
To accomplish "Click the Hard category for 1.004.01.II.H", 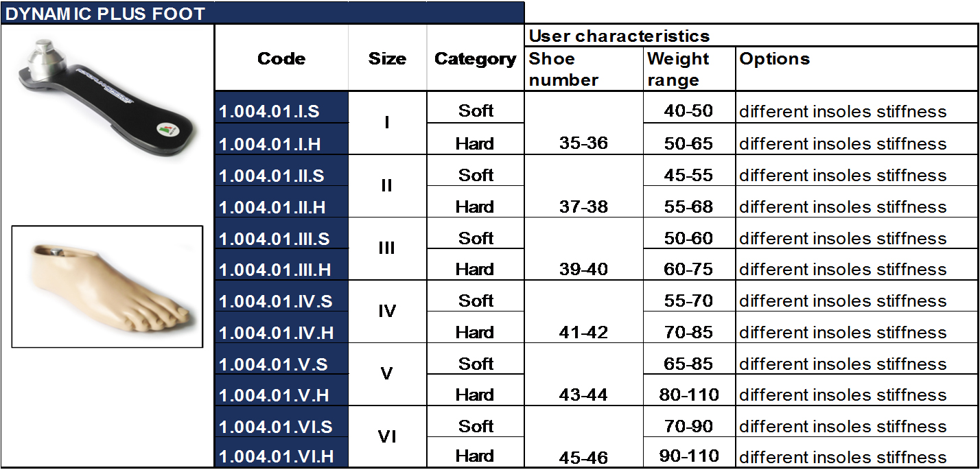I will click(x=476, y=207).
